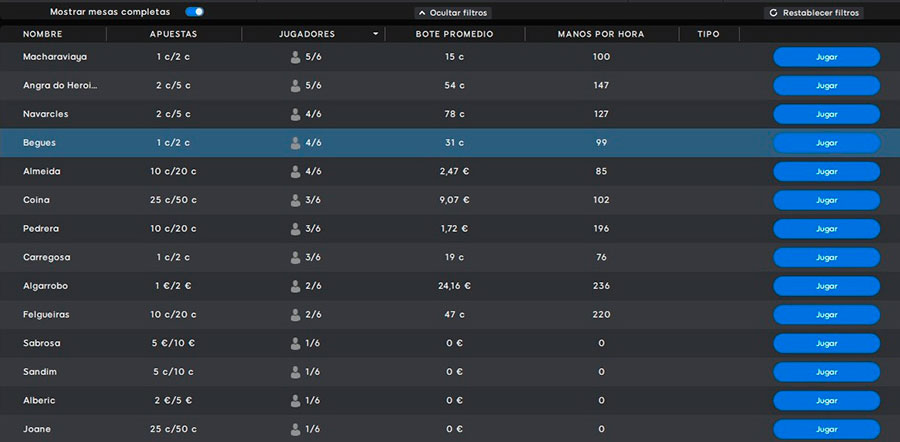Open the Jugadores column sort arrow
The image size is (900, 442).
pos(376,34)
